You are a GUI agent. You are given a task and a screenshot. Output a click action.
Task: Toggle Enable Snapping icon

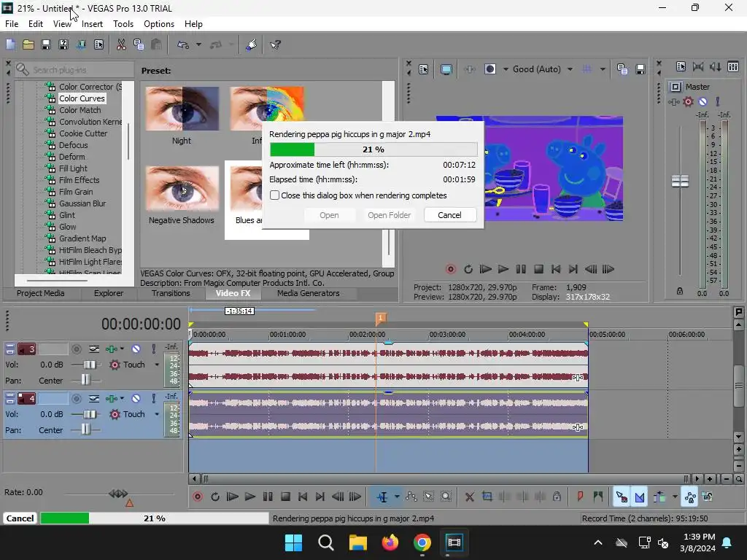[x=622, y=497]
